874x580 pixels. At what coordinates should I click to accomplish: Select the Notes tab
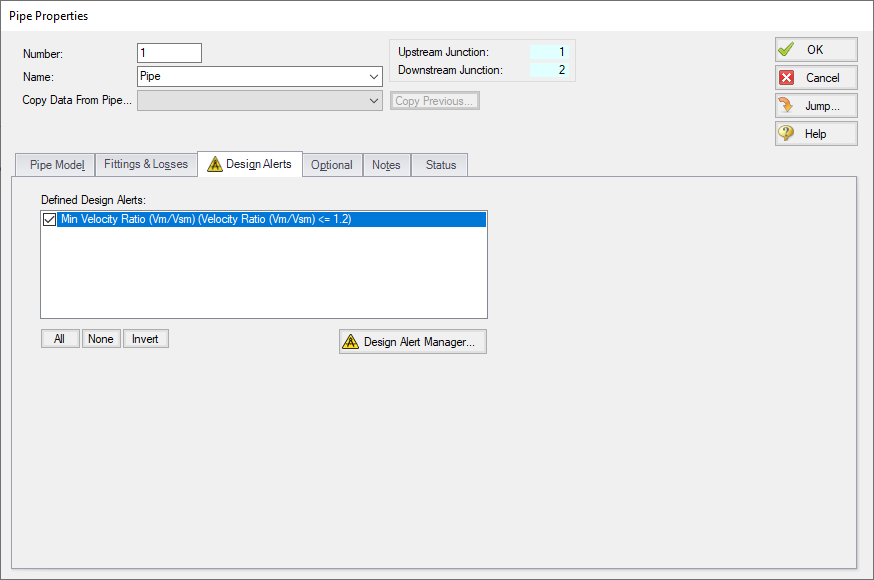pos(386,166)
